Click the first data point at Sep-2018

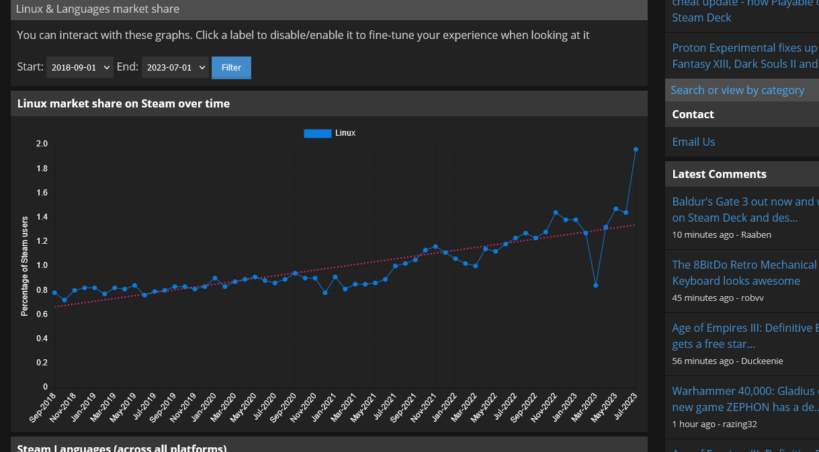pyautogui.click(x=54, y=292)
